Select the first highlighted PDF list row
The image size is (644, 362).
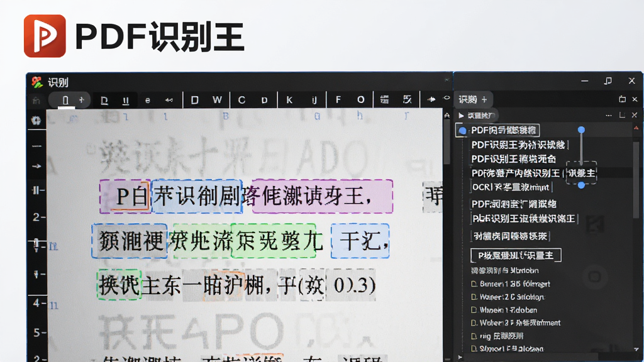click(x=498, y=131)
